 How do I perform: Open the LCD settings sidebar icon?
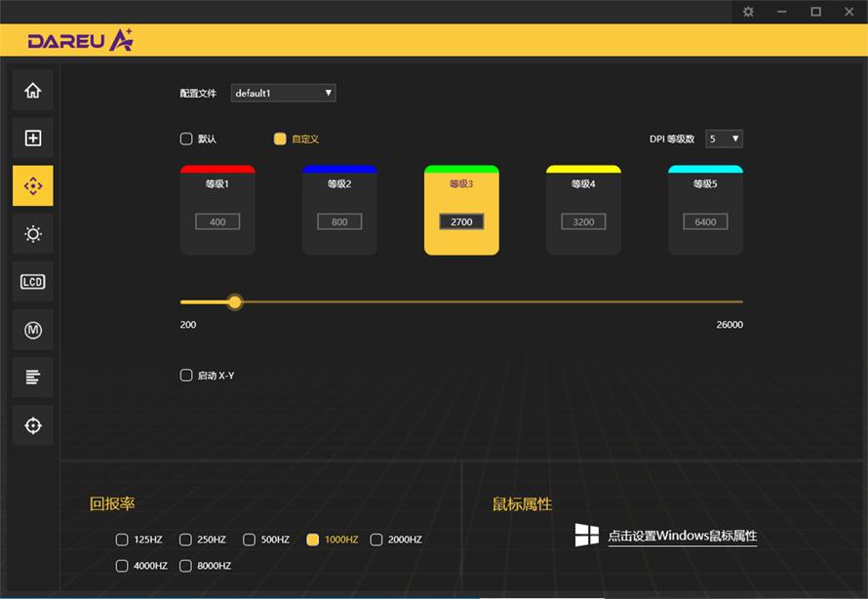pyautogui.click(x=33, y=282)
